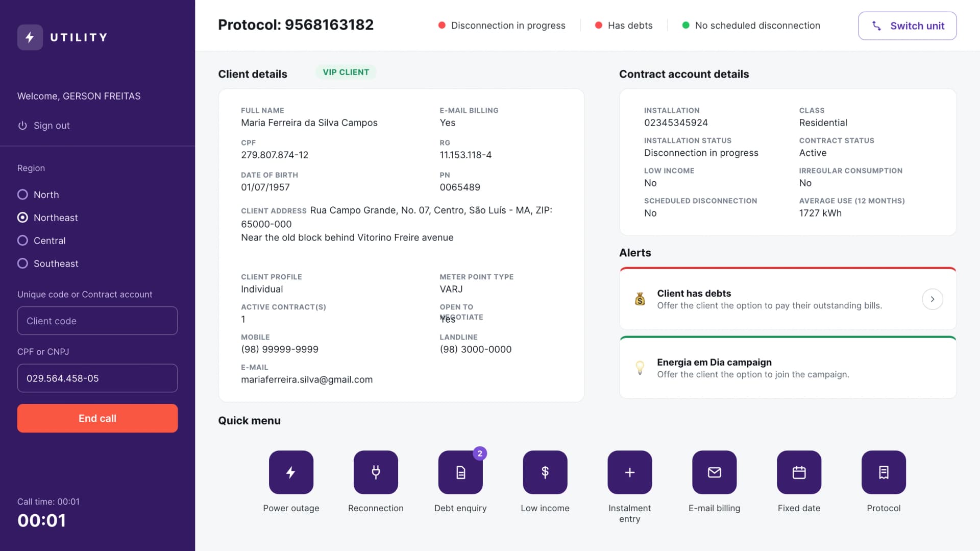Click the End call button

point(97,418)
